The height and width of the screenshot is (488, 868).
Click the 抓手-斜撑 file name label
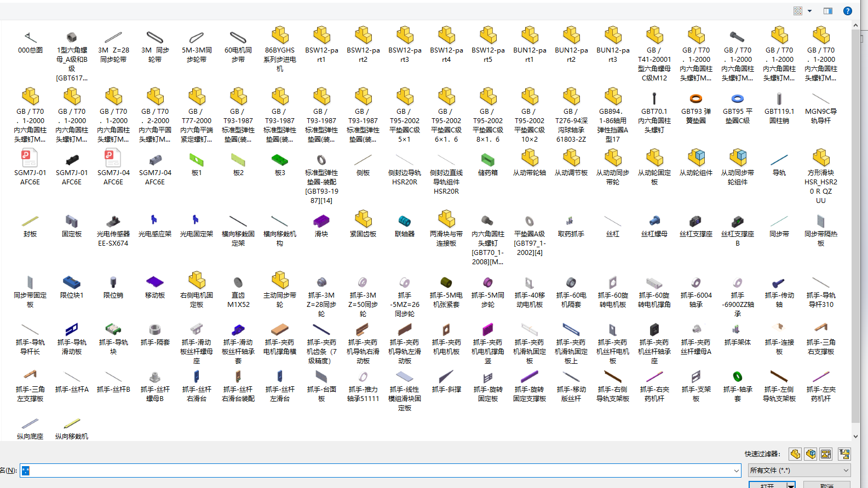(446, 390)
